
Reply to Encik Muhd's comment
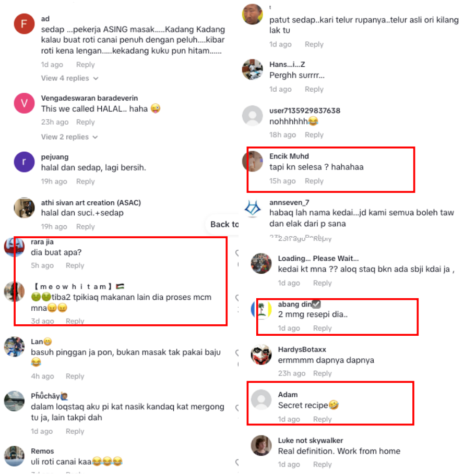314,181
